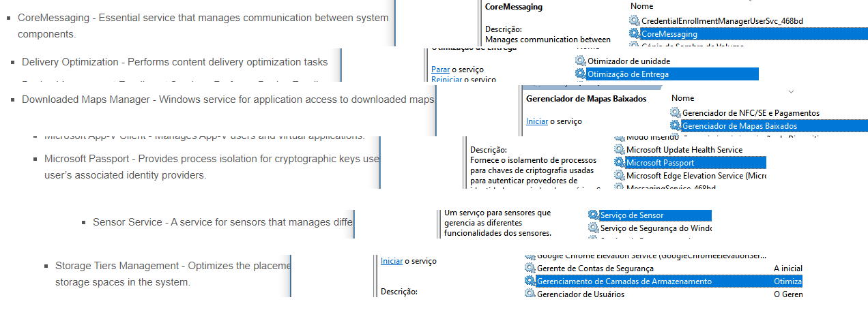Click gear icon for Gerenciamento de Camadas de Armazenamento
Screen dimensions: 868x323
coord(530,281)
